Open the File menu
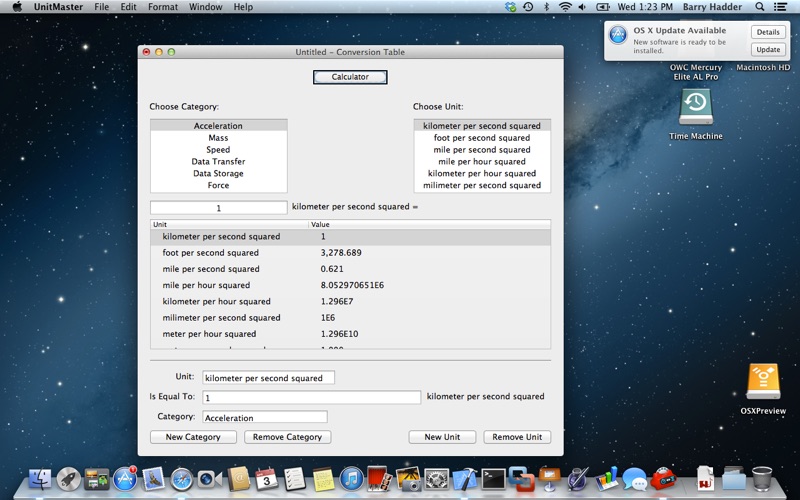The image size is (800, 500). (x=102, y=7)
